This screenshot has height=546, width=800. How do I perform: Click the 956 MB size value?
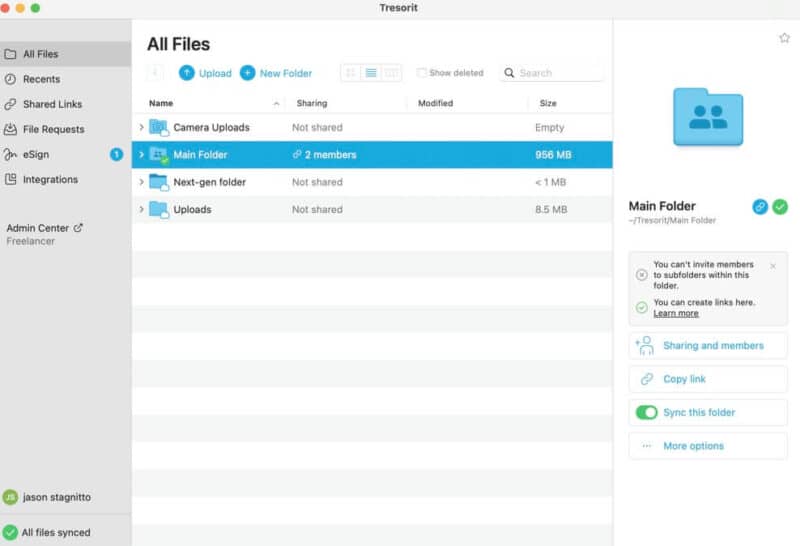coord(553,155)
